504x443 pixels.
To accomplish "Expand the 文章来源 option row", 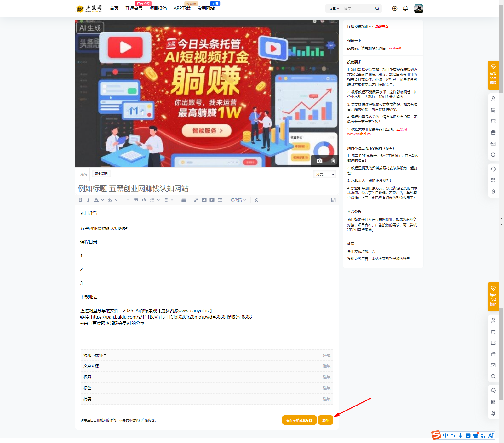I will coord(207,366).
